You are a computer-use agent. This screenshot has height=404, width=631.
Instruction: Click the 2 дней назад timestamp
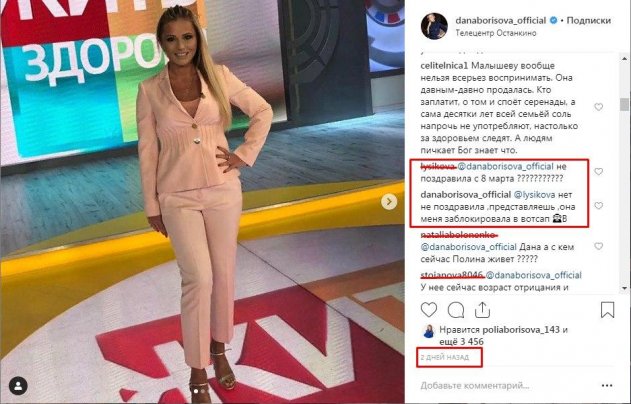point(445,357)
